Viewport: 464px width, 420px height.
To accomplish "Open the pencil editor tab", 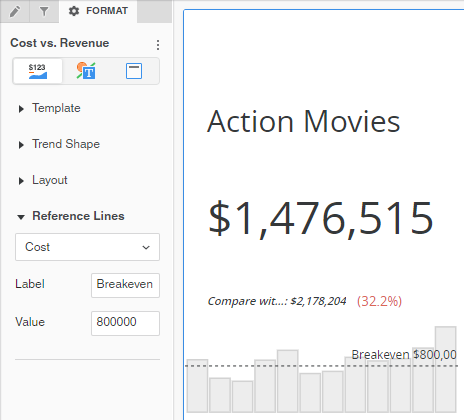I will (15, 11).
